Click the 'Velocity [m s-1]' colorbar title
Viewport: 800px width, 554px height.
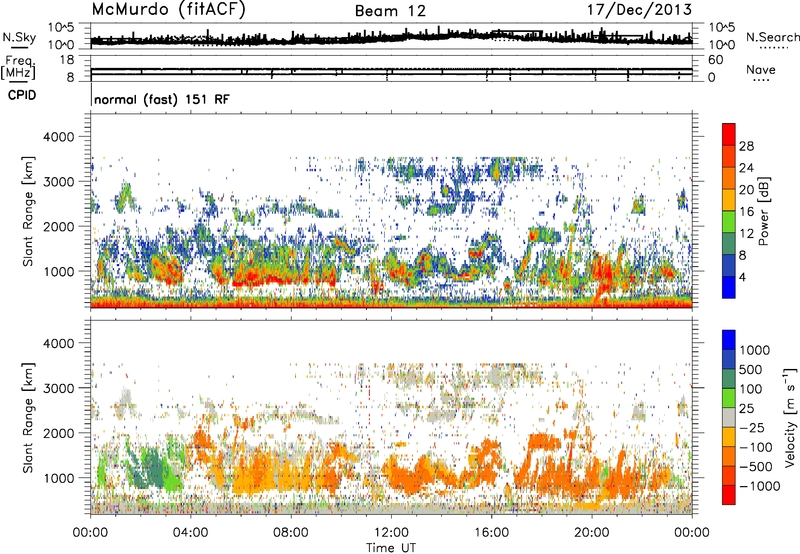(x=790, y=416)
